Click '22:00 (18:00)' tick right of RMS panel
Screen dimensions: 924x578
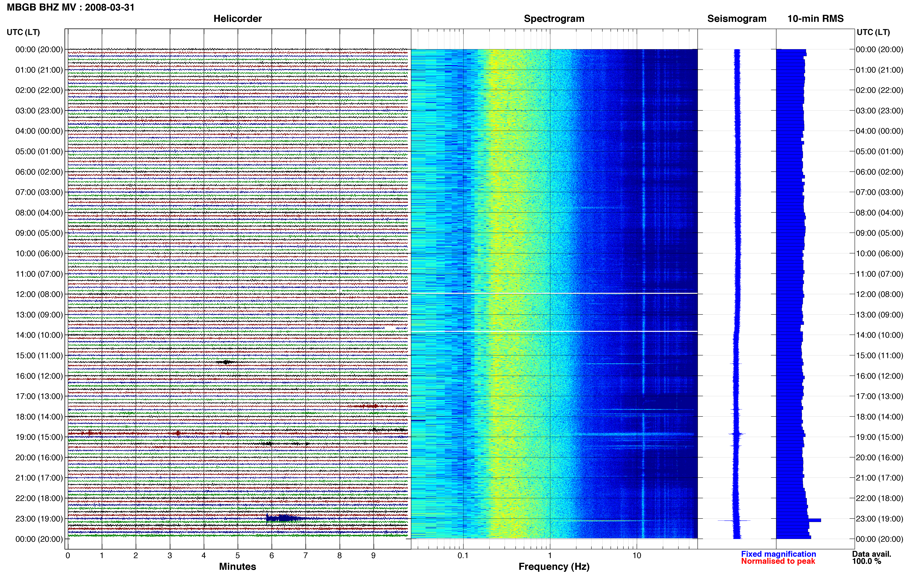pos(879,498)
